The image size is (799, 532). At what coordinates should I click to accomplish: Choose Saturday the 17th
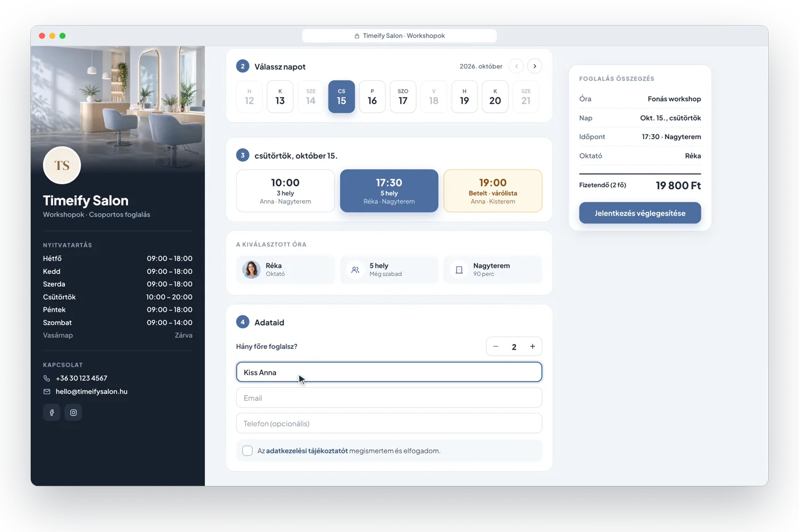point(403,96)
